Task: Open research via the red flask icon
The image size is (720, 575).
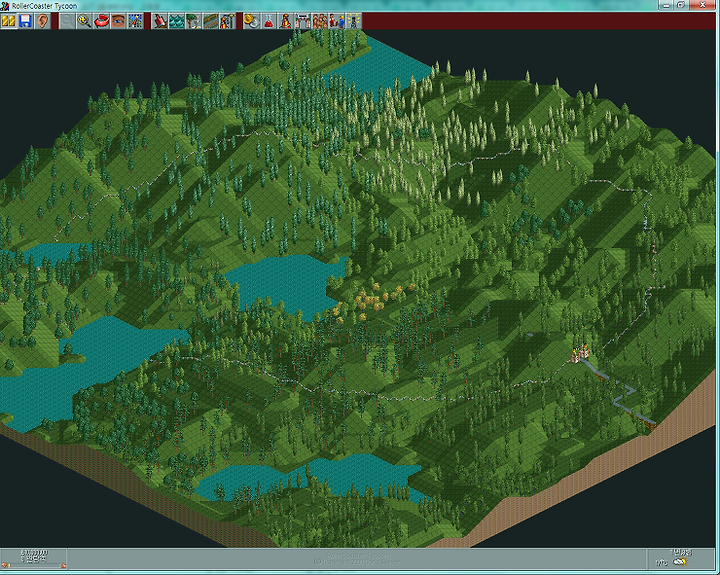Action: 269,21
